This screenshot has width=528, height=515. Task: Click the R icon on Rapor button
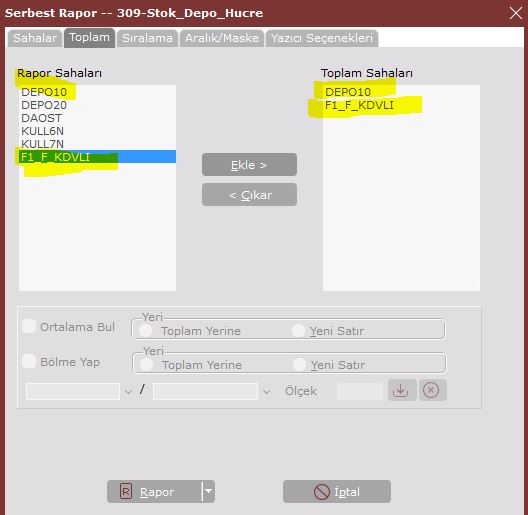pos(126,492)
